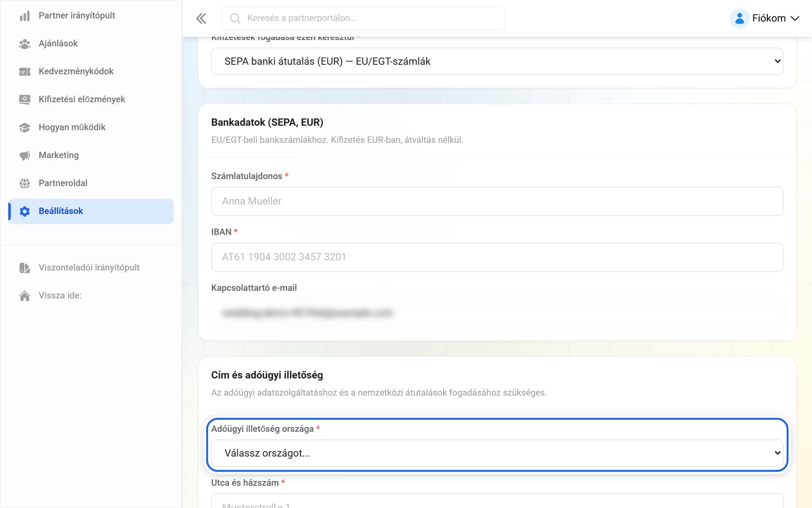Open the SEPA banki átutalás payout dropdown
This screenshot has height=508, width=812.
click(497, 62)
